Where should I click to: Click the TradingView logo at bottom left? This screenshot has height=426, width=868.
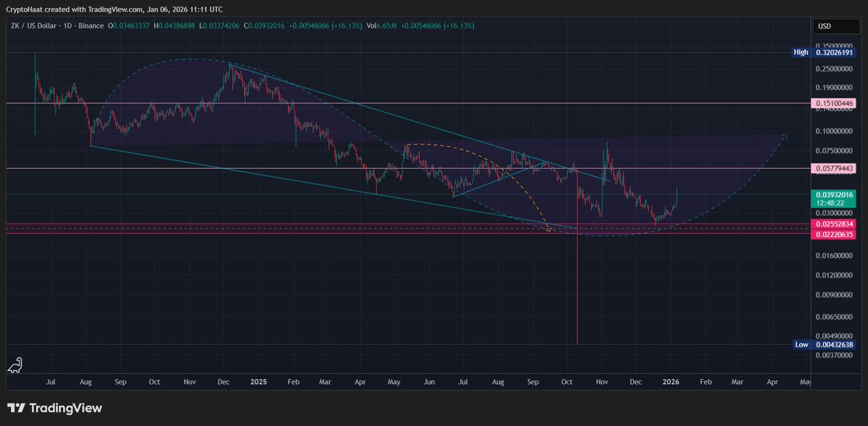coord(54,408)
